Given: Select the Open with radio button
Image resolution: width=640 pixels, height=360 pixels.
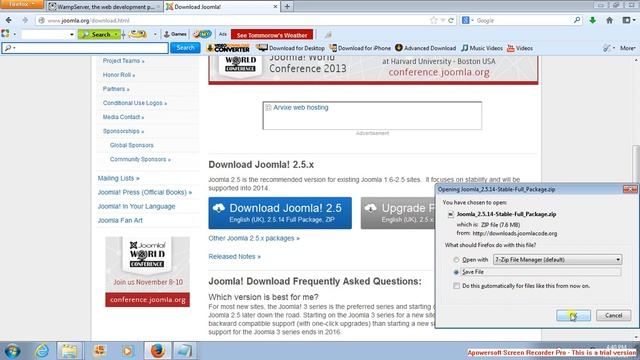Looking at the screenshot, I should 456,260.
